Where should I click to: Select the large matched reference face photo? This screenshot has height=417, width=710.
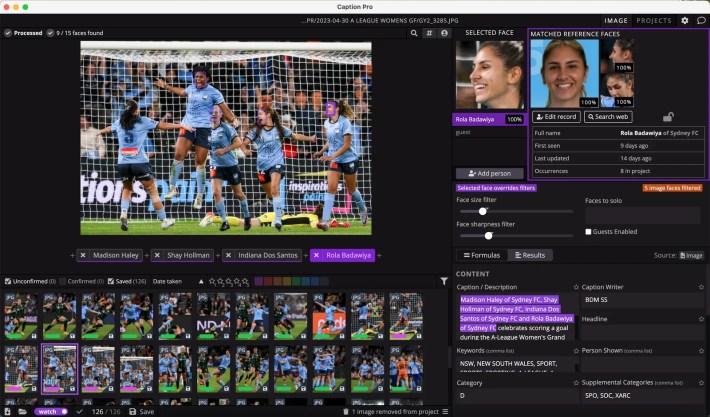tap(565, 73)
